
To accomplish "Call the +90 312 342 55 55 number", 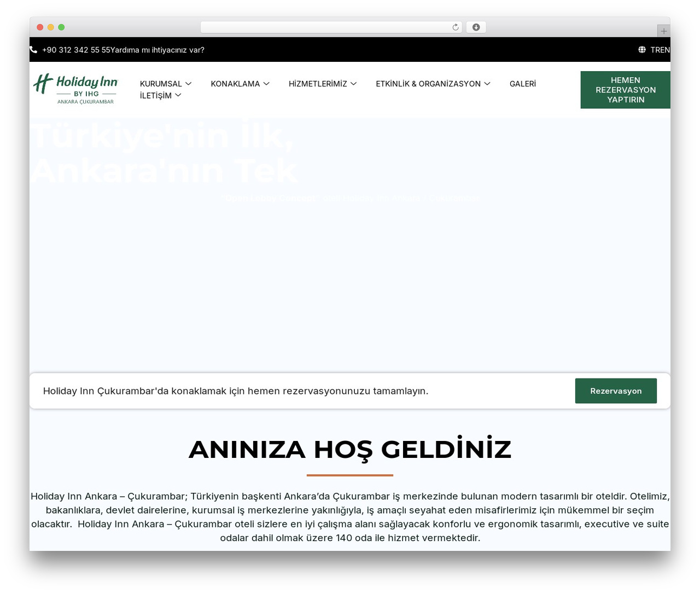I will click(x=76, y=50).
